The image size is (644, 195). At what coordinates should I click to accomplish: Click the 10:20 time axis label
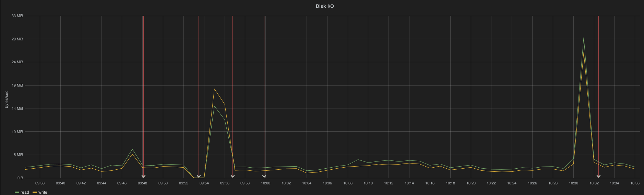[x=471, y=183]
